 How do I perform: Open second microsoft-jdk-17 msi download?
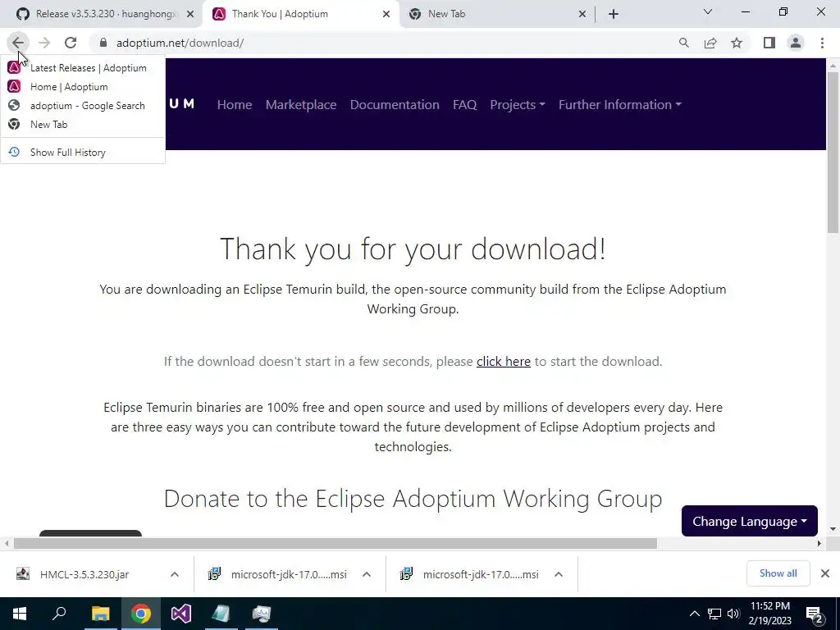(x=480, y=574)
